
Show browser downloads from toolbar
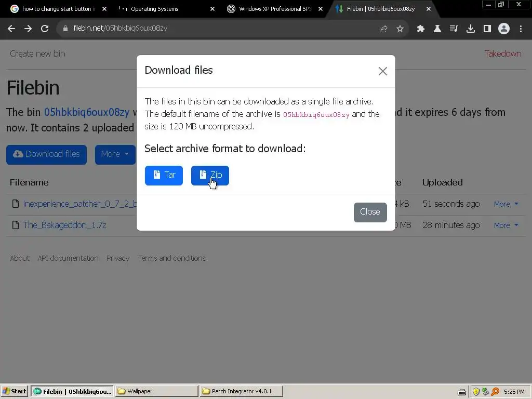tap(471, 29)
